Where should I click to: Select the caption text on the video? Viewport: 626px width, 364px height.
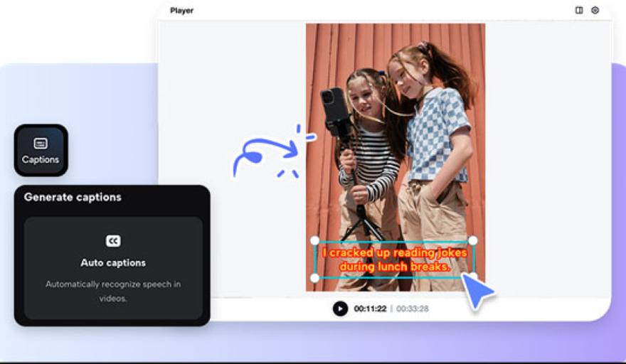tap(393, 259)
